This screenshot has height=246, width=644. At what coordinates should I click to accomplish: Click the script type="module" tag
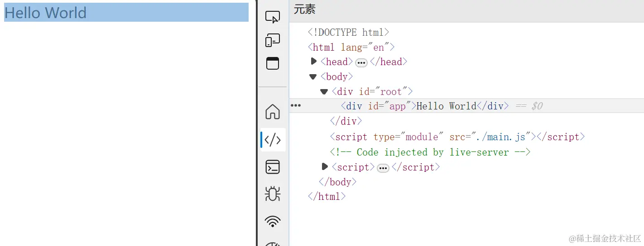tap(457, 137)
